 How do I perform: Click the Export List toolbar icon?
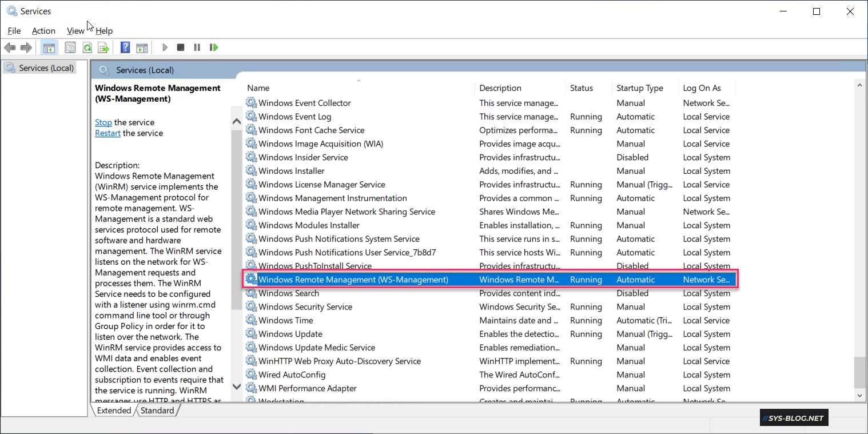(x=103, y=47)
